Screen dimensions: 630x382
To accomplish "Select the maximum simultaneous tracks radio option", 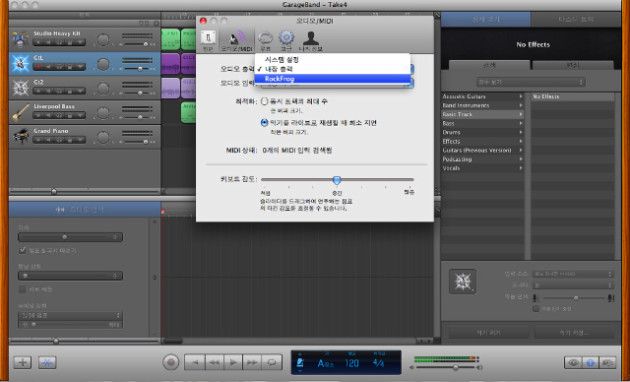I will click(264, 101).
